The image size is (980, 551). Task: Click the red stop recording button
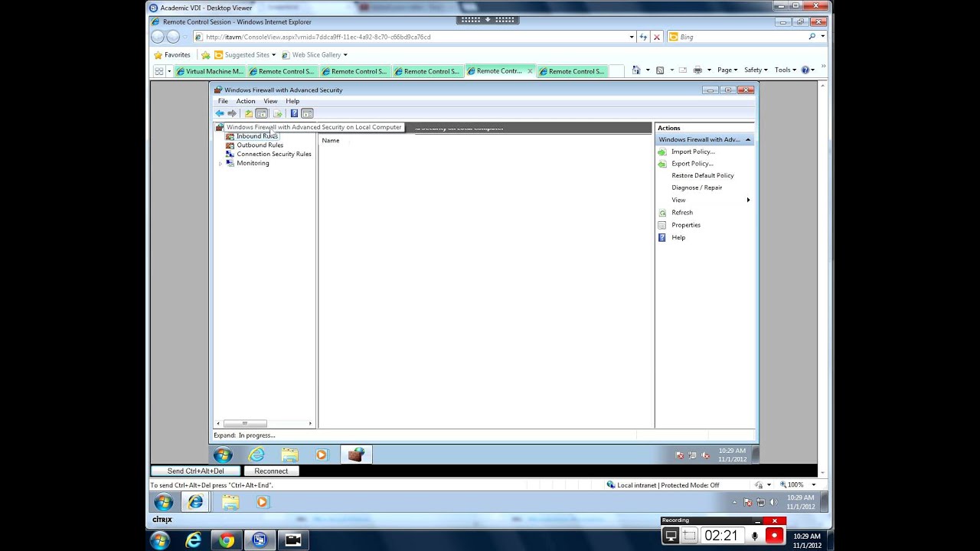tap(774, 536)
